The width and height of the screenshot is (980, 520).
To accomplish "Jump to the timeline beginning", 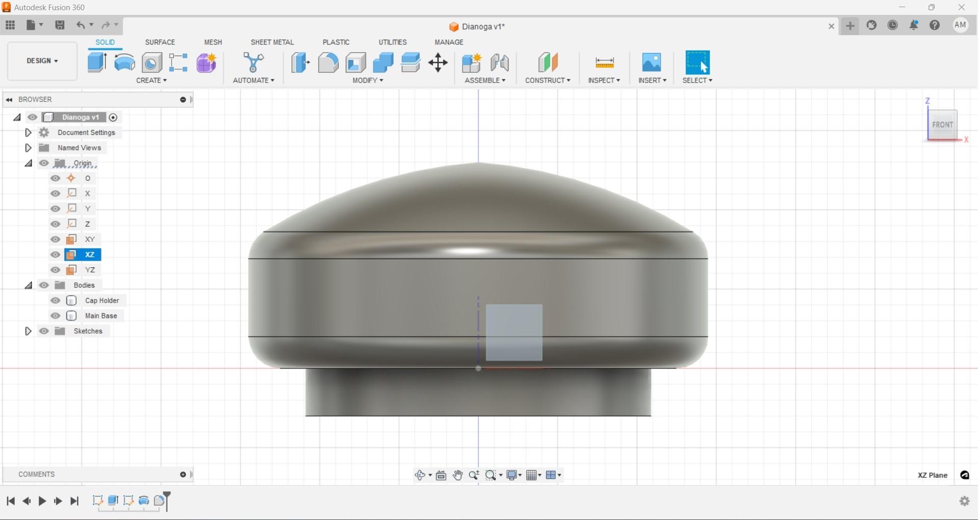I will tap(11, 501).
